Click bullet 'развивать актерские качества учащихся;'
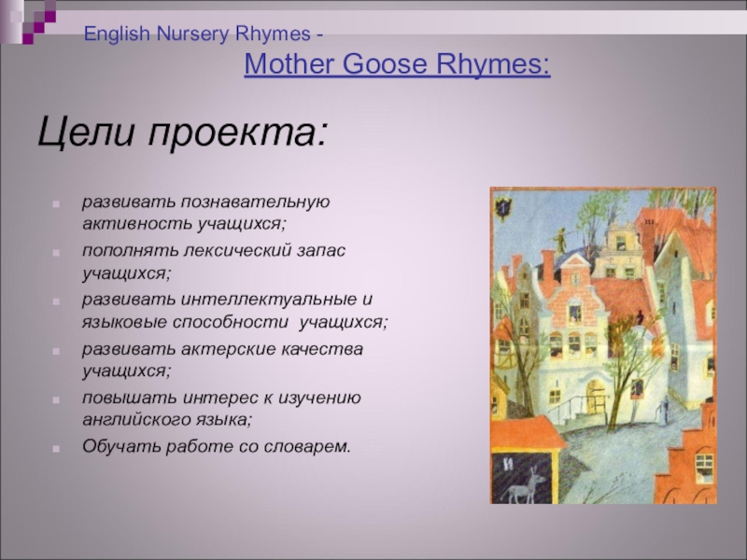This screenshot has height=560, width=747. [x=222, y=359]
